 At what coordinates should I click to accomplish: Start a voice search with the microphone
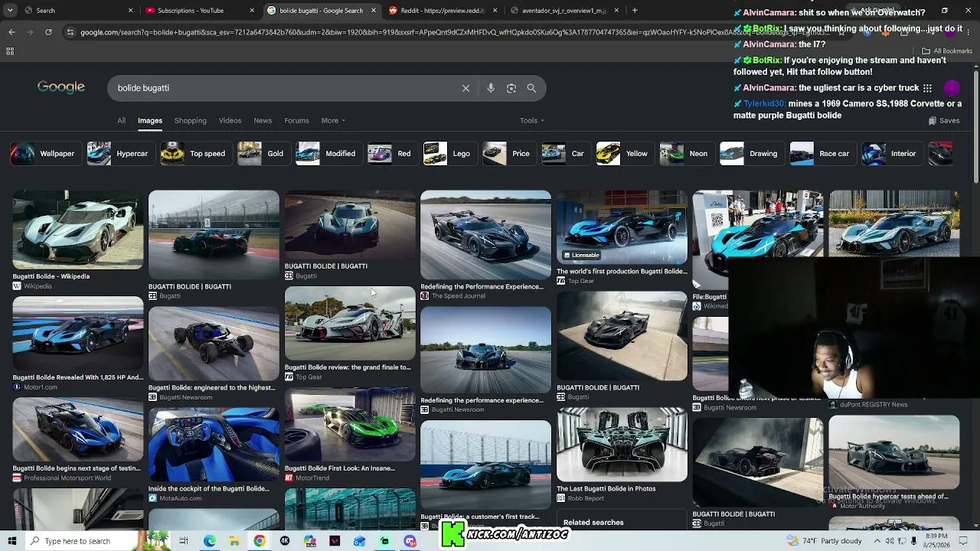491,88
